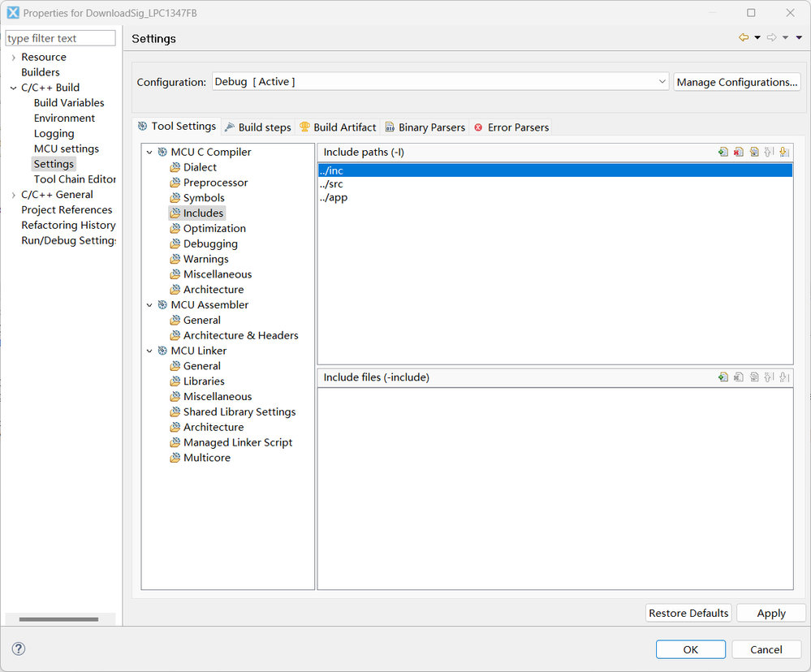Viewport: 811px width, 672px height.
Task: Open the Error Parsers tab
Action: pos(511,127)
